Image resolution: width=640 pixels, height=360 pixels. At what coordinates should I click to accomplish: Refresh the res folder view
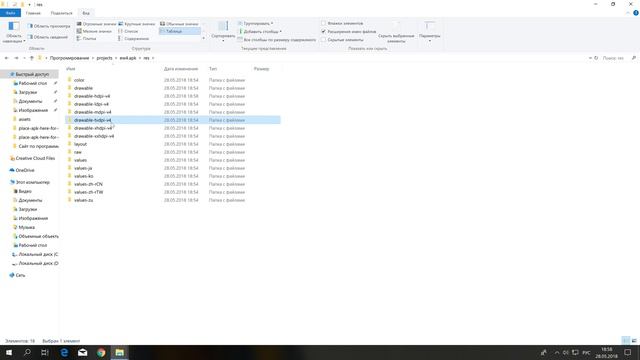pyautogui.click(x=596, y=58)
